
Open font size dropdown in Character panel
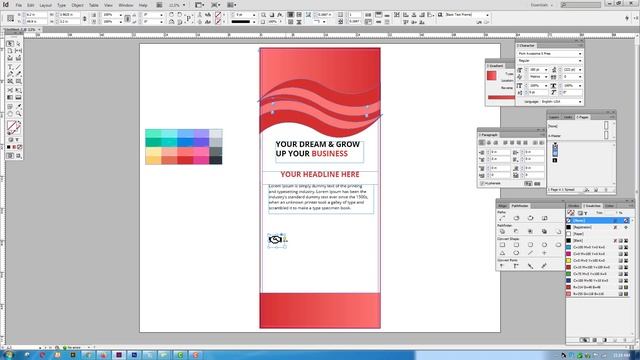[x=546, y=70]
